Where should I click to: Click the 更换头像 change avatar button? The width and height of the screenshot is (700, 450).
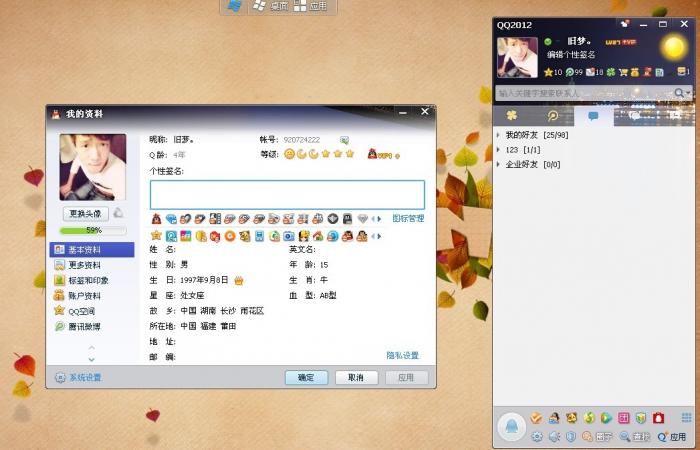(x=85, y=214)
